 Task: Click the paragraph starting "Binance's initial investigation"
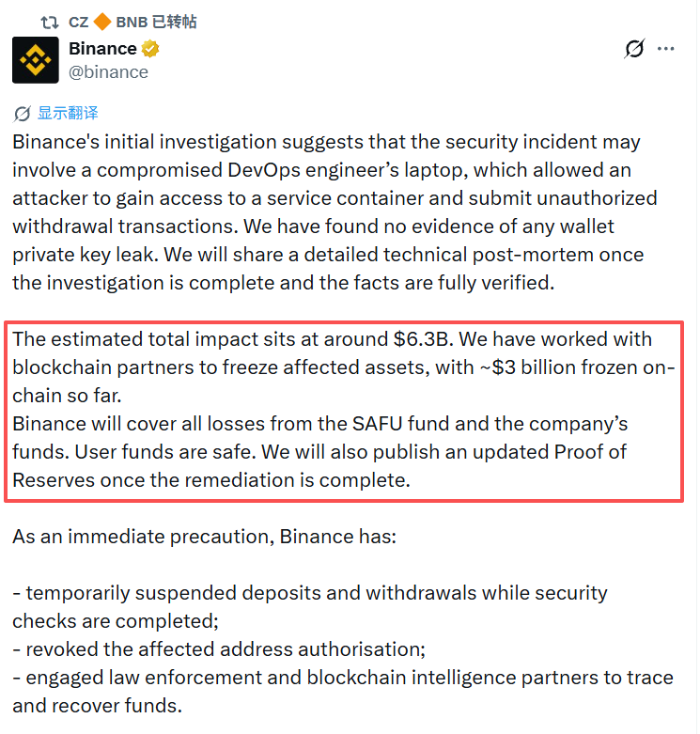(335, 212)
